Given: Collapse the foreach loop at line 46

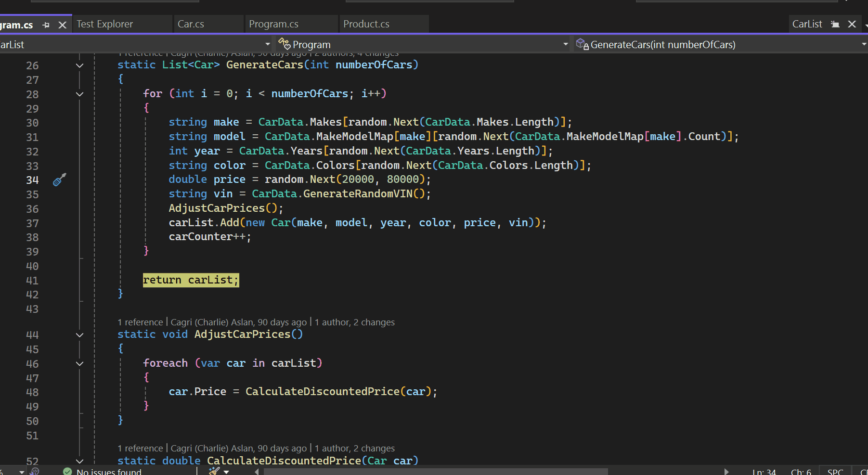Looking at the screenshot, I should 80,364.
